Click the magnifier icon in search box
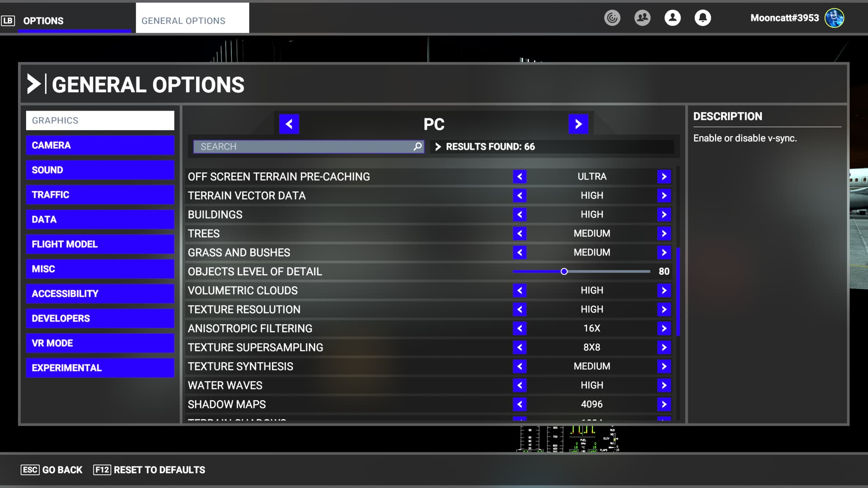Viewport: 868px width, 488px height. pyautogui.click(x=417, y=146)
